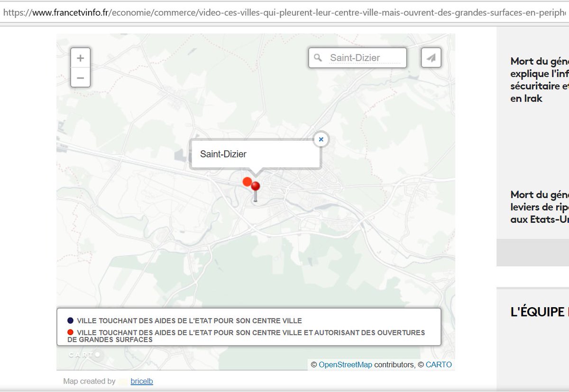Close the Saint-Dizier popup

click(x=321, y=139)
